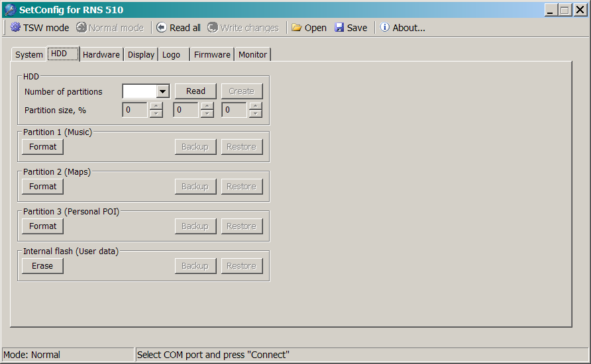Click the Normal mode toolbar icon
This screenshot has width=591, height=364.
point(81,27)
